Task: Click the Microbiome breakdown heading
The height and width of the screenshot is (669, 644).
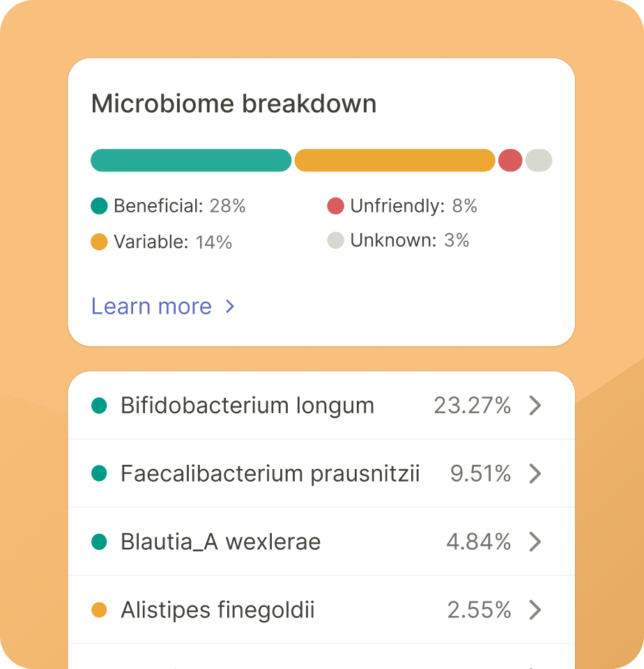Action: click(234, 104)
